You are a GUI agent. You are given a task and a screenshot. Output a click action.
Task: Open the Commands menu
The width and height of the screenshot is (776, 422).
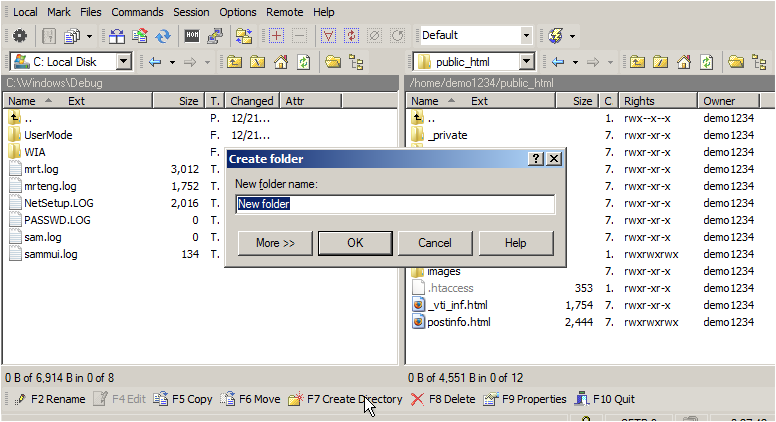click(137, 12)
